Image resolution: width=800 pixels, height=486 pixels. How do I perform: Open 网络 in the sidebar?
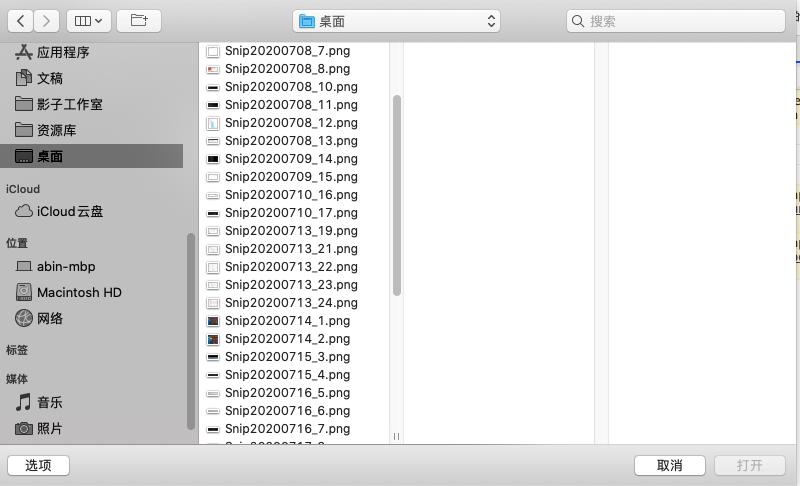92,318
